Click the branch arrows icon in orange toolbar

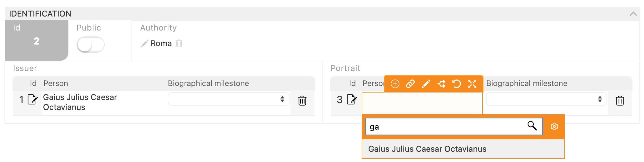coord(441,84)
